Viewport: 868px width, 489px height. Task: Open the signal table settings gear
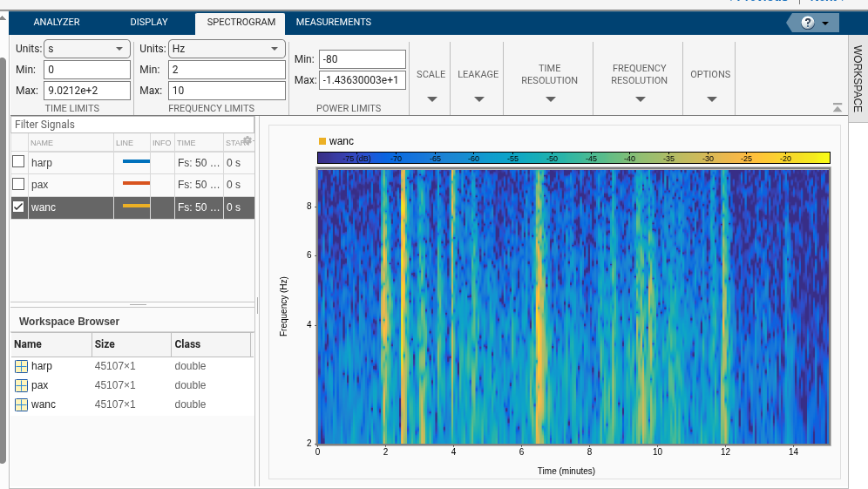tap(248, 140)
